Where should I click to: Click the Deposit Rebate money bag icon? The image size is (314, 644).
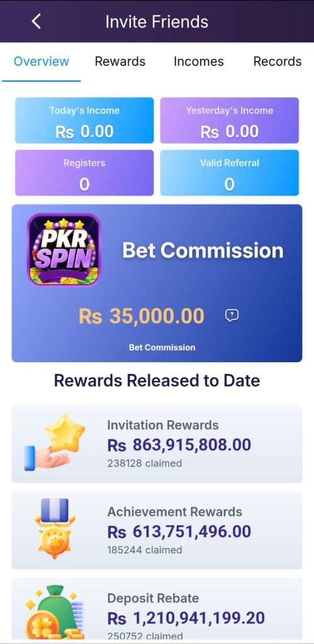point(55,611)
